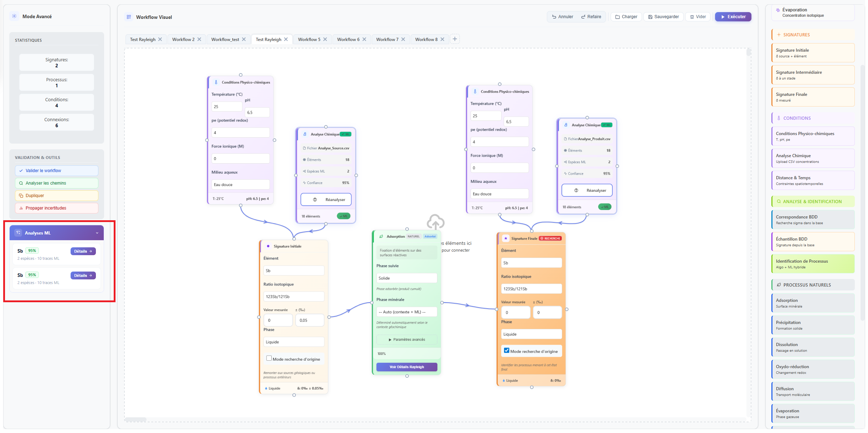The height and width of the screenshot is (433, 868).
Task: Collapse the Analyses ML panel chevron
Action: (97, 233)
